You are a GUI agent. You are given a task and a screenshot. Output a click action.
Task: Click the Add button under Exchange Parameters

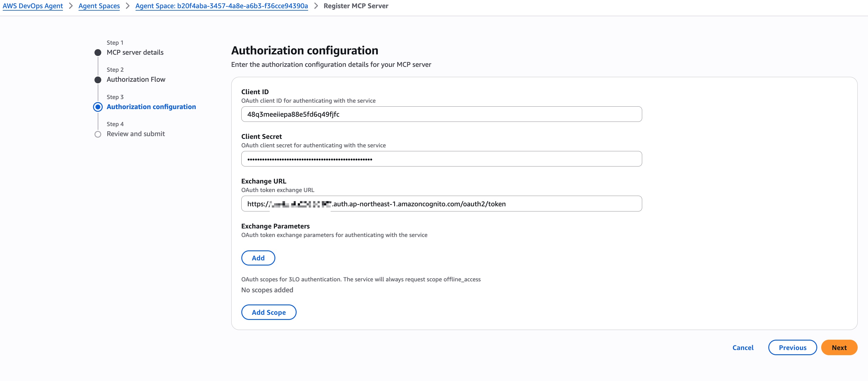coord(258,258)
